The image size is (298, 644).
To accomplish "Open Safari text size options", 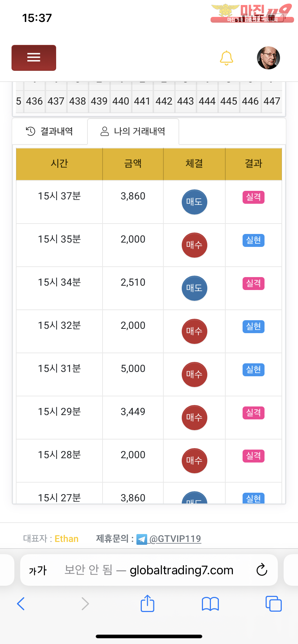I will coord(38,570).
